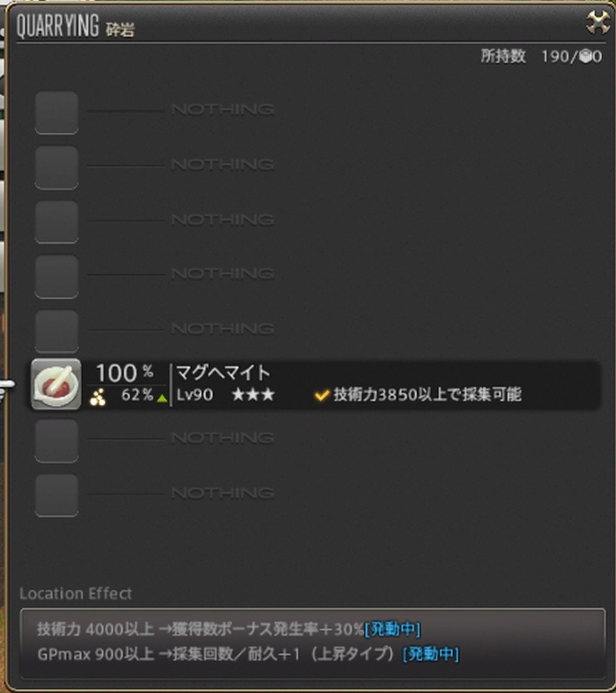This screenshot has width=616, height=693.
Task: Click the yield bonus sparkle icon beside 62%
Action: click(97, 396)
